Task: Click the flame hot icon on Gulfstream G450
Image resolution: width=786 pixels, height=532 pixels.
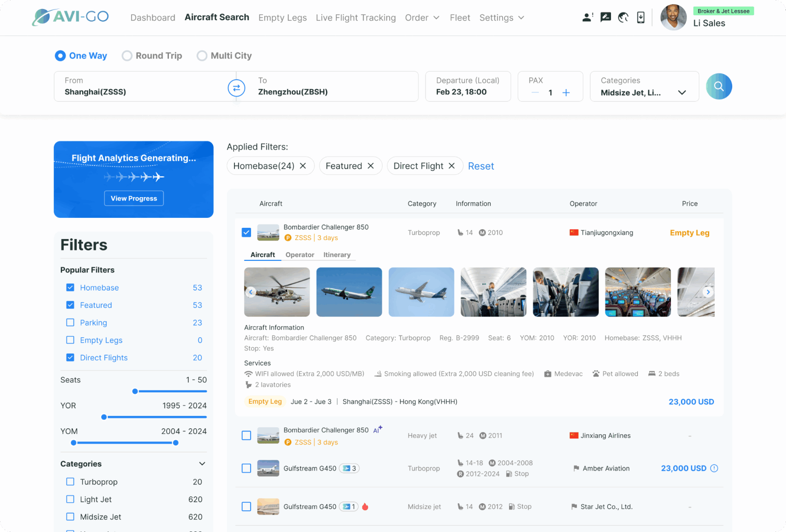Action: pos(365,507)
